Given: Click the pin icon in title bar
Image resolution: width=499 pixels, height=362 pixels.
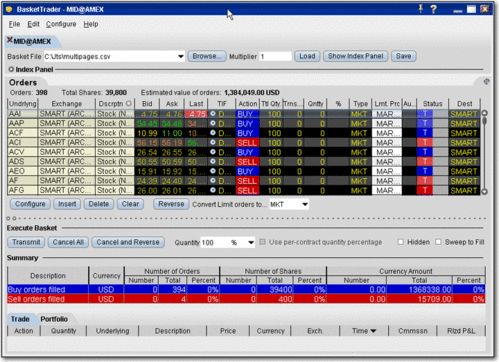Looking at the screenshot, I should pos(421,9).
